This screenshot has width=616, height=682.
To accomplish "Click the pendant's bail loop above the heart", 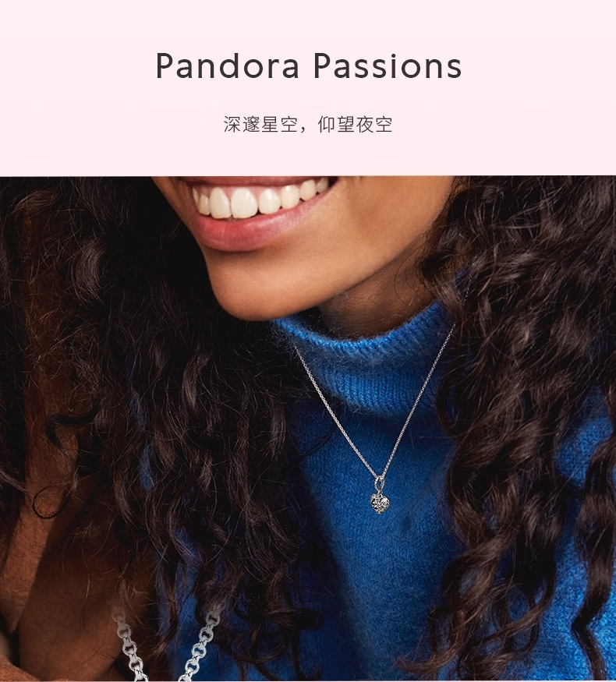I will coord(382,484).
